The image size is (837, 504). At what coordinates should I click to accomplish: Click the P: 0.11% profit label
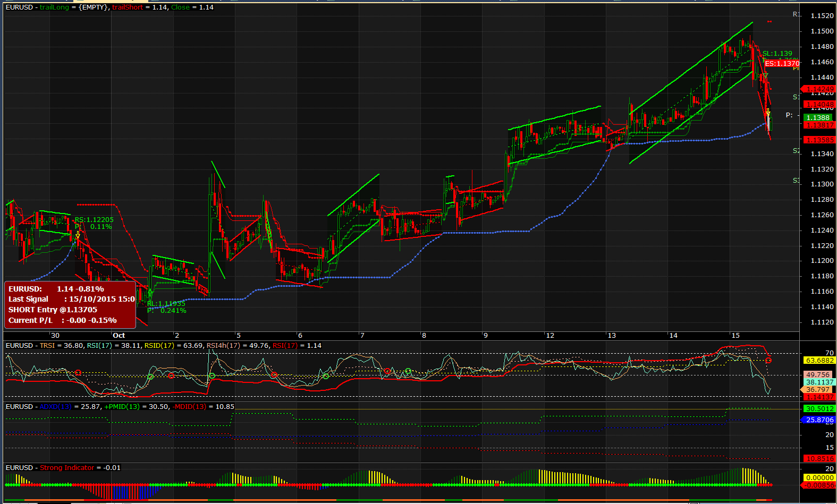[x=94, y=227]
